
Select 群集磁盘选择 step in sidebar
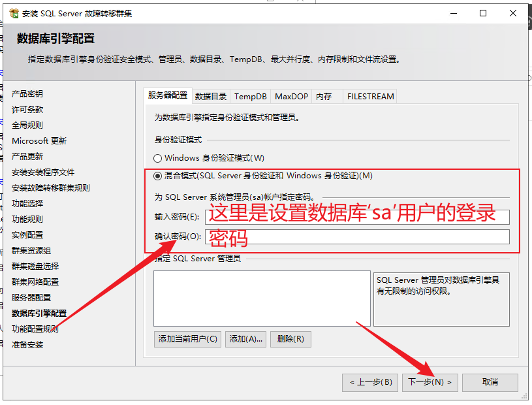coord(35,266)
